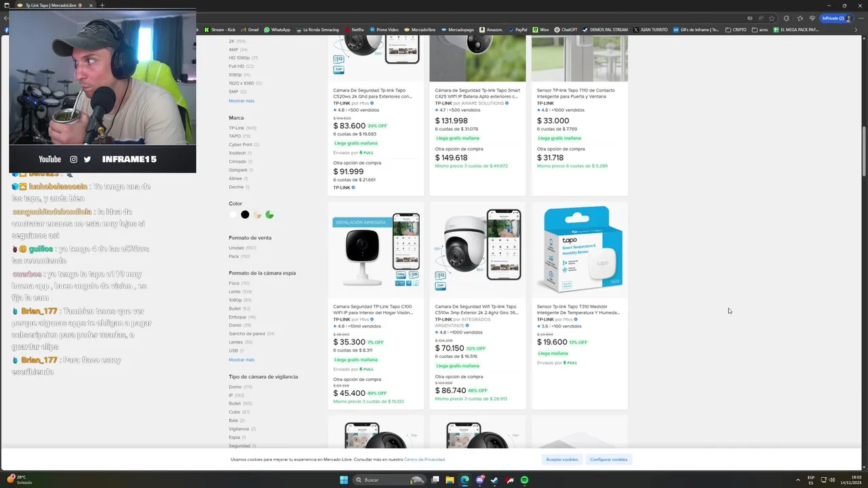Open the Stream - Kick bookmark
This screenshot has width=868, height=488.
click(x=219, y=30)
